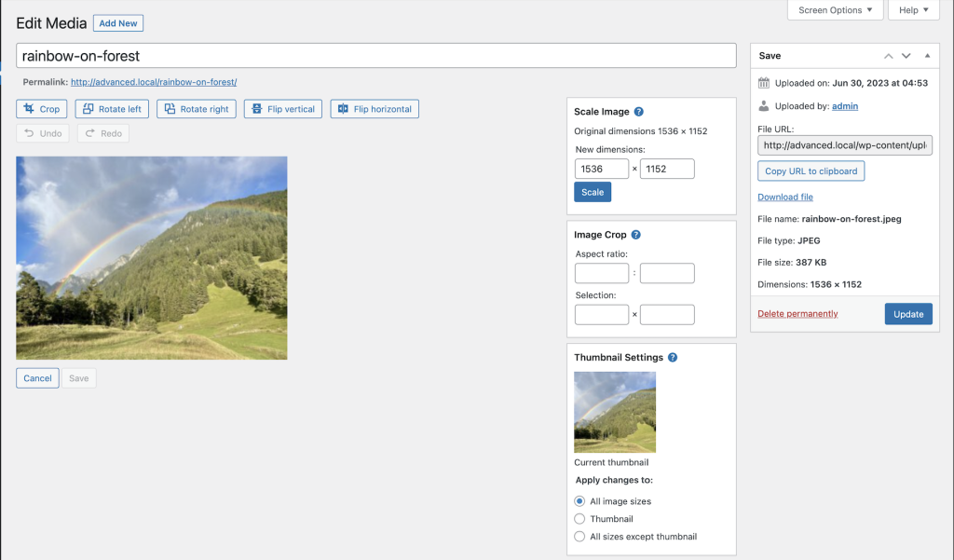Open the Help dropdown
The image size is (954, 560).
(x=913, y=10)
